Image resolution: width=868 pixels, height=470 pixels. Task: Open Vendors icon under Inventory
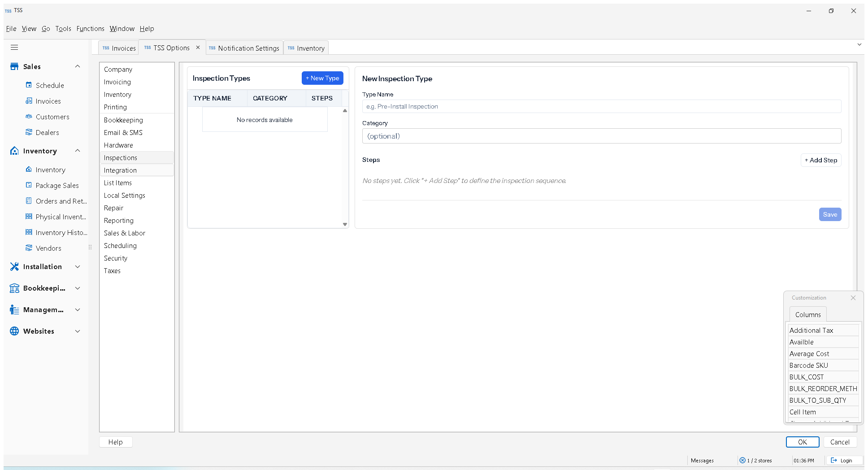tap(29, 248)
